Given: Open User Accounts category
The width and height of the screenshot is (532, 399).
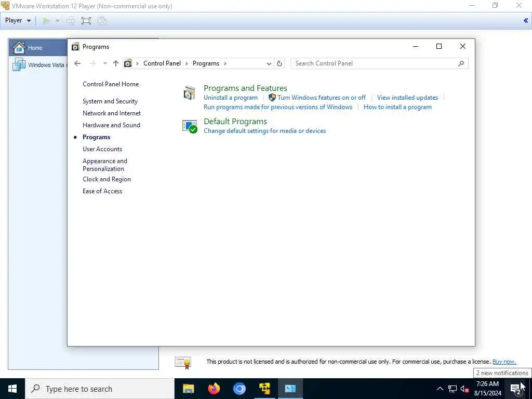Looking at the screenshot, I should [102, 149].
